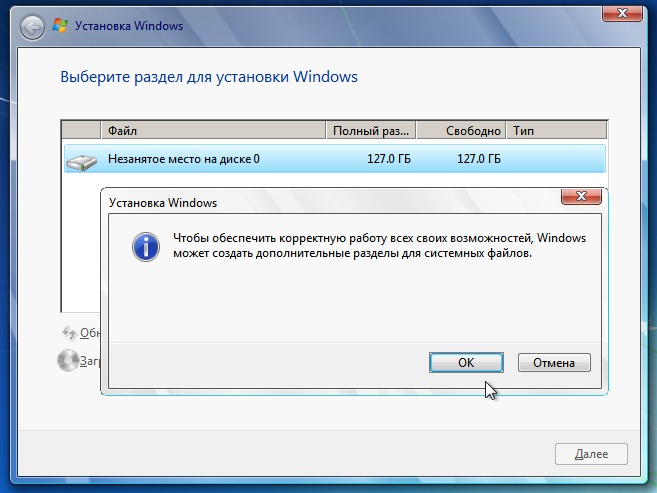Image resolution: width=657 pixels, height=493 pixels.
Task: Click the heading Выберите раздел для установки Windows
Action: click(209, 77)
